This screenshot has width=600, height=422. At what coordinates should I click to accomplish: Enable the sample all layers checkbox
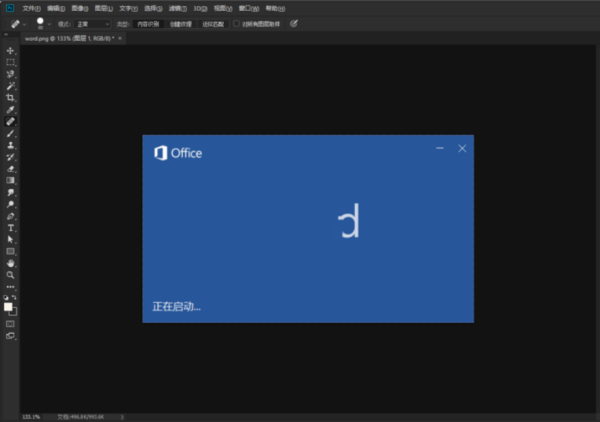coord(236,24)
